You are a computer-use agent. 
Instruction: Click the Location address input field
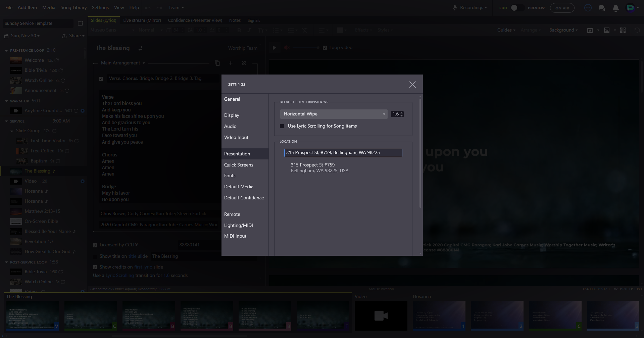coord(343,153)
